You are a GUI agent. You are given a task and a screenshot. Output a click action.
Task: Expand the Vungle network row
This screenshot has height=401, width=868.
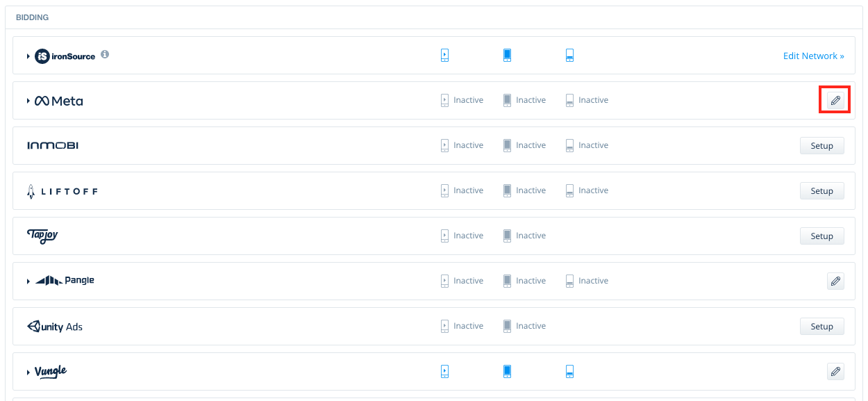[x=27, y=371]
